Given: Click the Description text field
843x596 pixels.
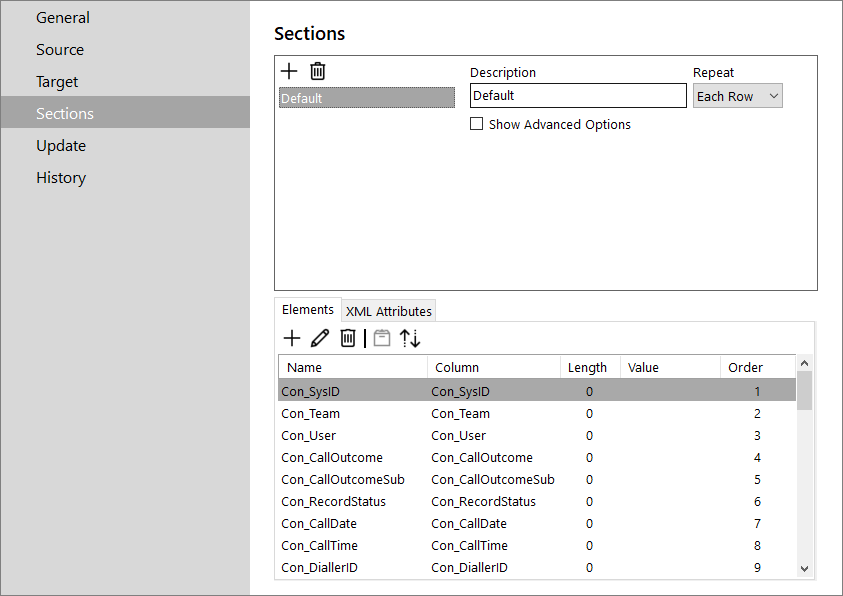Looking at the screenshot, I should [x=577, y=96].
